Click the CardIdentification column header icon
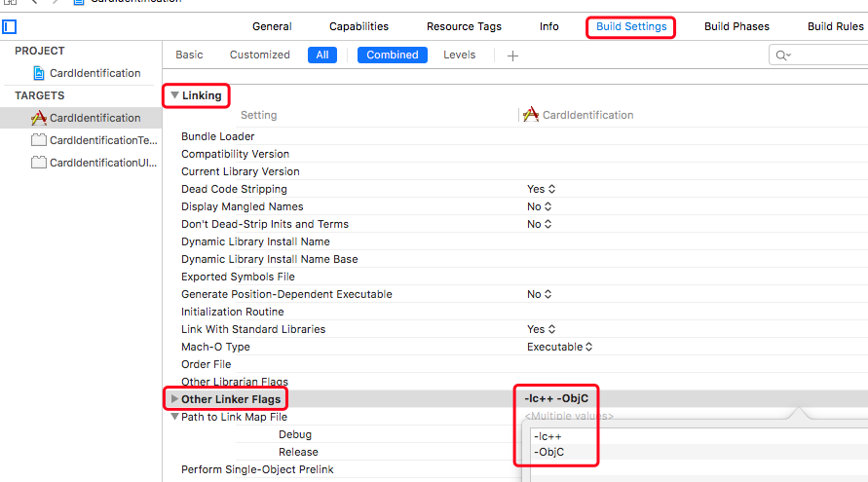 click(x=531, y=115)
